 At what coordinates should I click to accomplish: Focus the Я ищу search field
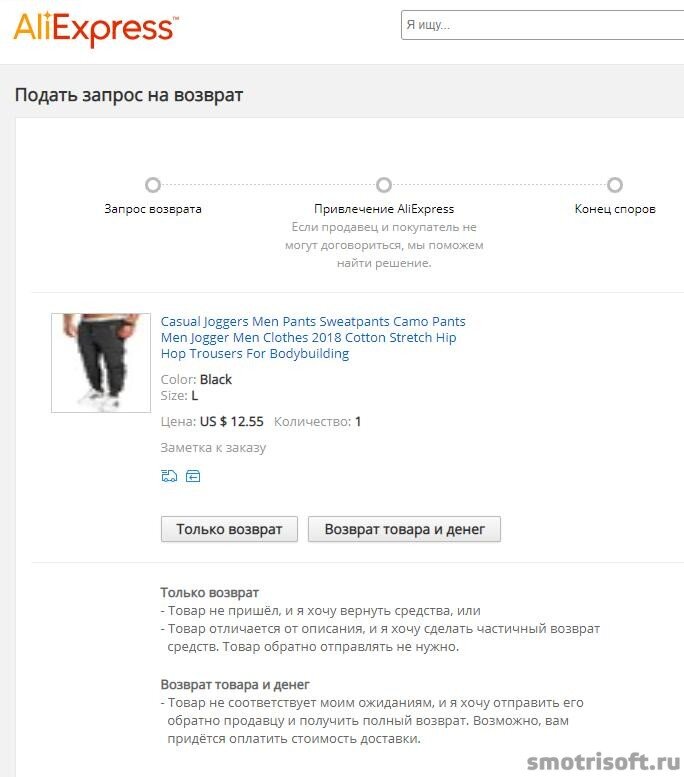pyautogui.click(x=542, y=25)
